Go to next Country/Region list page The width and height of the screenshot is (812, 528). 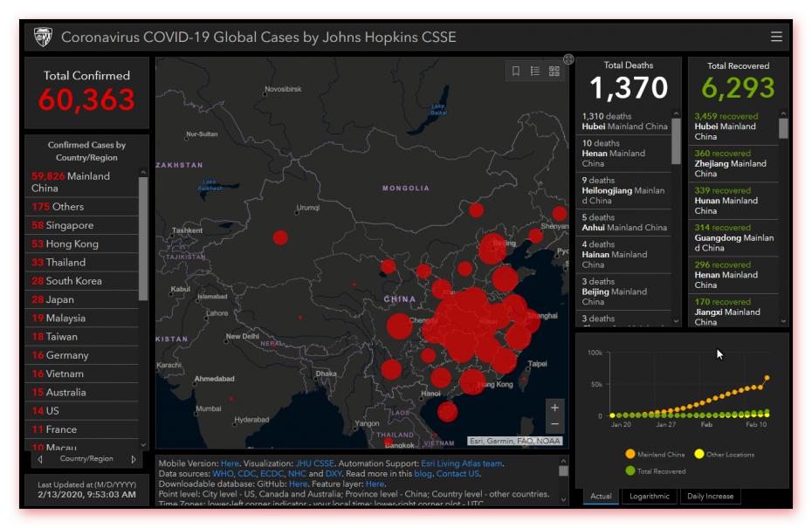(134, 459)
